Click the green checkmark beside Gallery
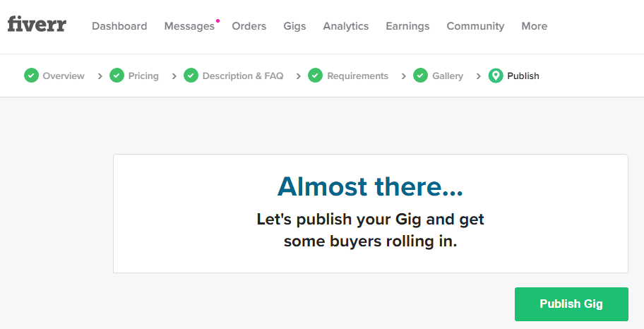Screen dimensions: 644x329 coord(421,76)
